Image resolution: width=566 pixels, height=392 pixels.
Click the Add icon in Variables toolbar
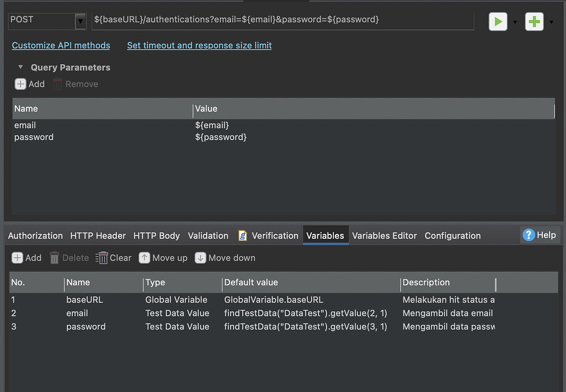click(x=18, y=258)
